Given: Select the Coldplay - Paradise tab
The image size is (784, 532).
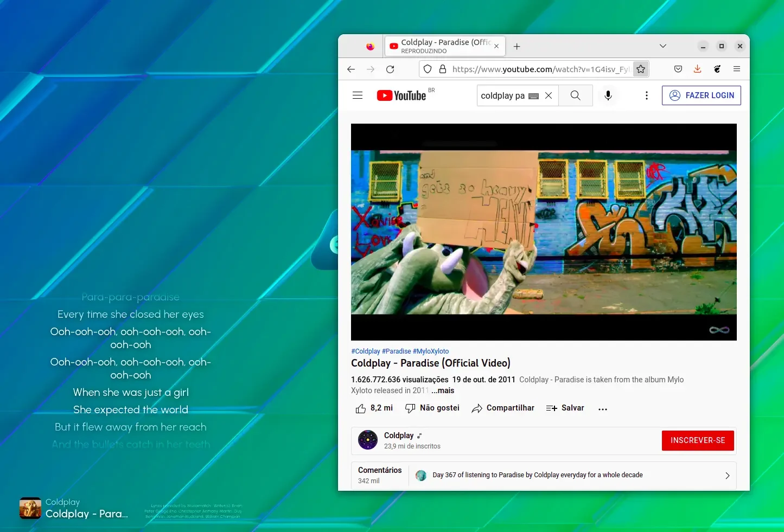Looking at the screenshot, I should [445, 46].
